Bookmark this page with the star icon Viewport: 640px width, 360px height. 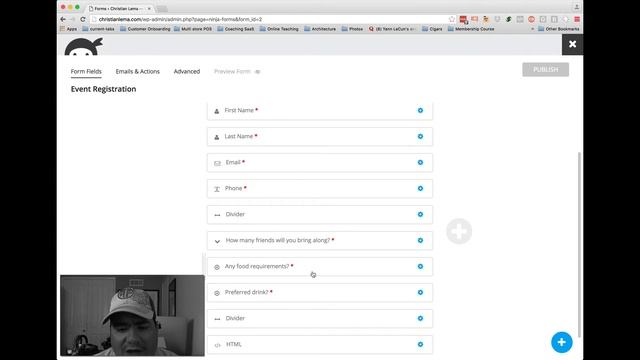click(x=451, y=19)
